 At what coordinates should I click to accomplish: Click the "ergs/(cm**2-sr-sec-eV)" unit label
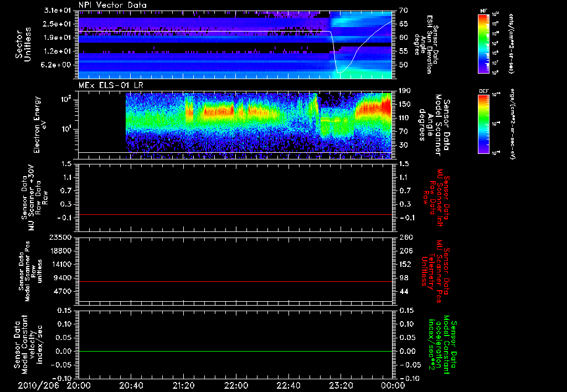(x=512, y=123)
